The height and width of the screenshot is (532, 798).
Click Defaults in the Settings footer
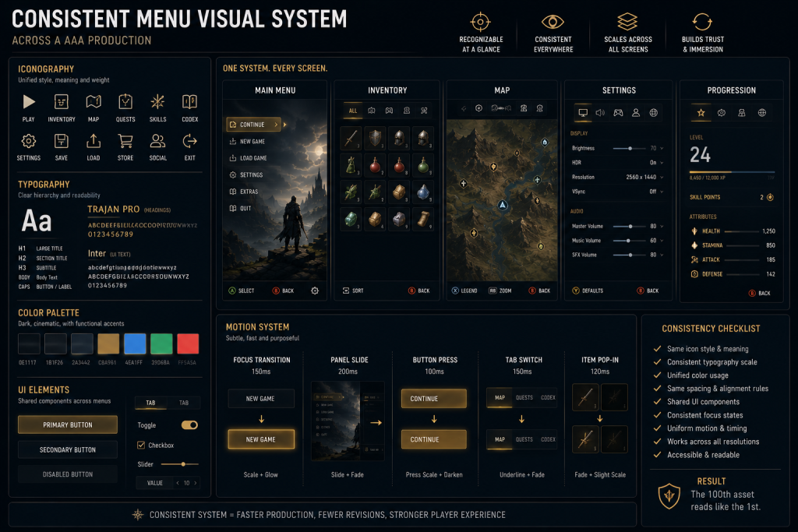coord(588,291)
